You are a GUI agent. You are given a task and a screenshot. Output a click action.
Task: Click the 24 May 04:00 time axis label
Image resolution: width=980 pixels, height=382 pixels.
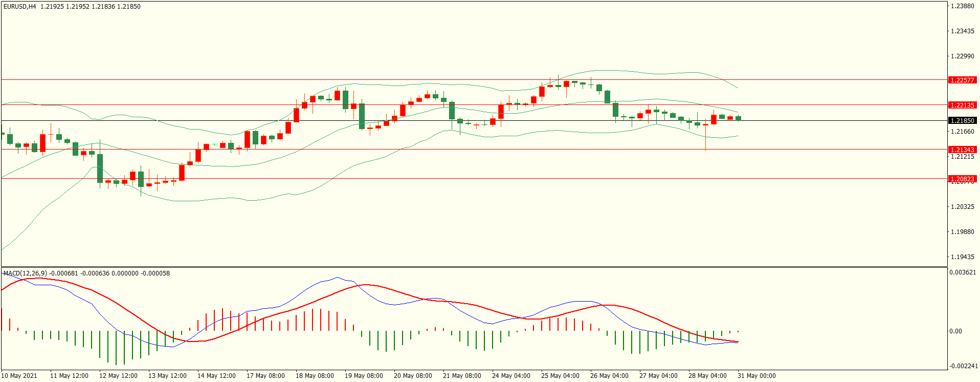pos(511,375)
